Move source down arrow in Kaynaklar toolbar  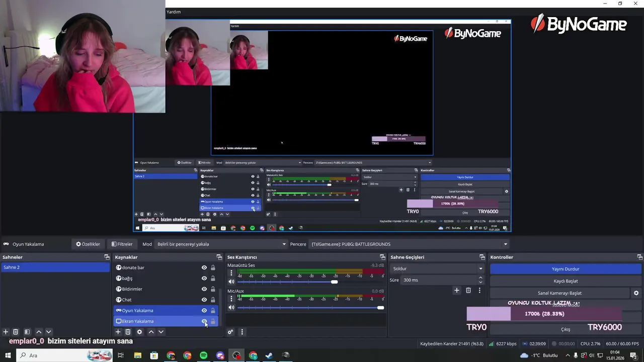pyautogui.click(x=161, y=332)
